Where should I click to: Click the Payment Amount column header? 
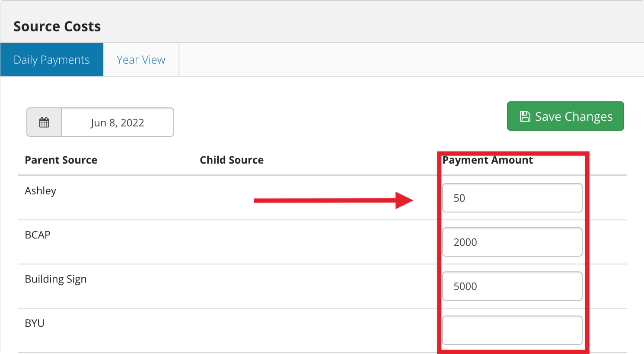point(488,160)
